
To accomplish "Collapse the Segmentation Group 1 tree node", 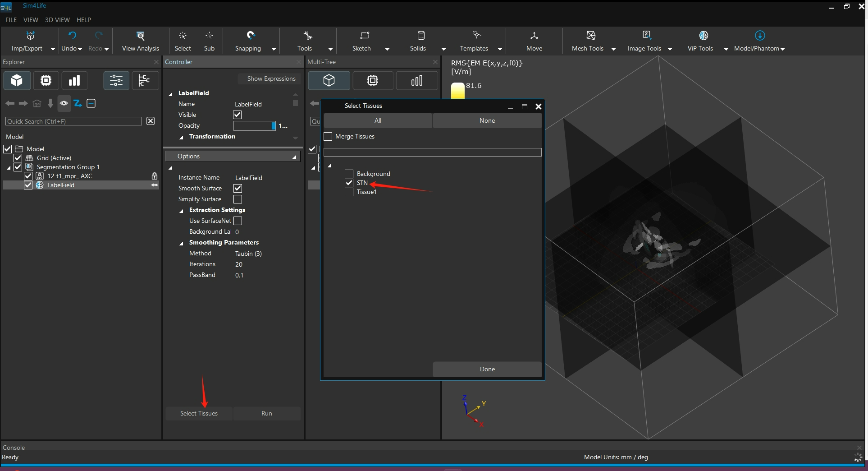I will [9, 168].
